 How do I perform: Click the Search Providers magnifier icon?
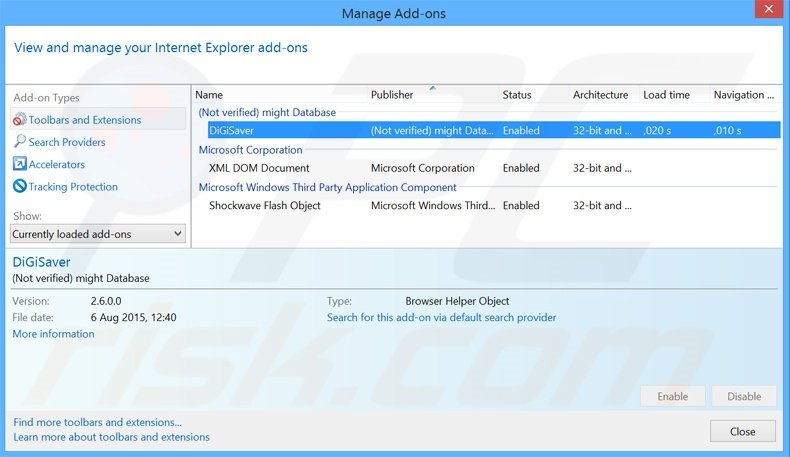point(20,142)
